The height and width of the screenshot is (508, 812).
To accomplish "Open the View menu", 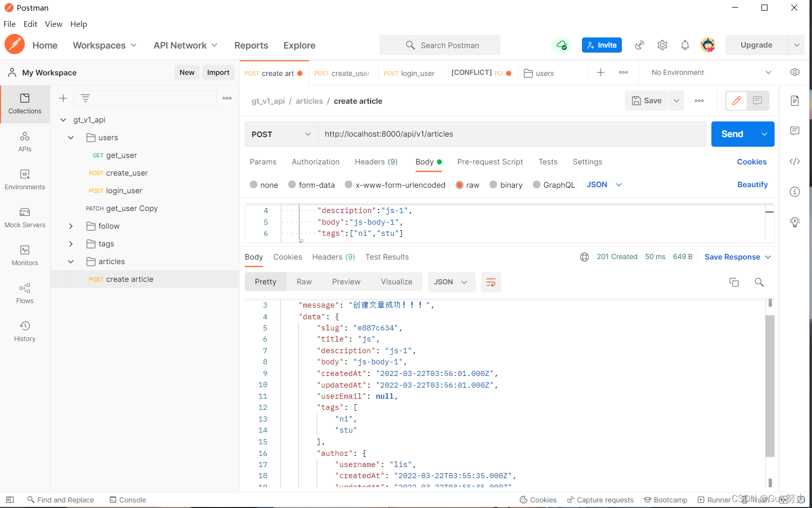I will 54,24.
